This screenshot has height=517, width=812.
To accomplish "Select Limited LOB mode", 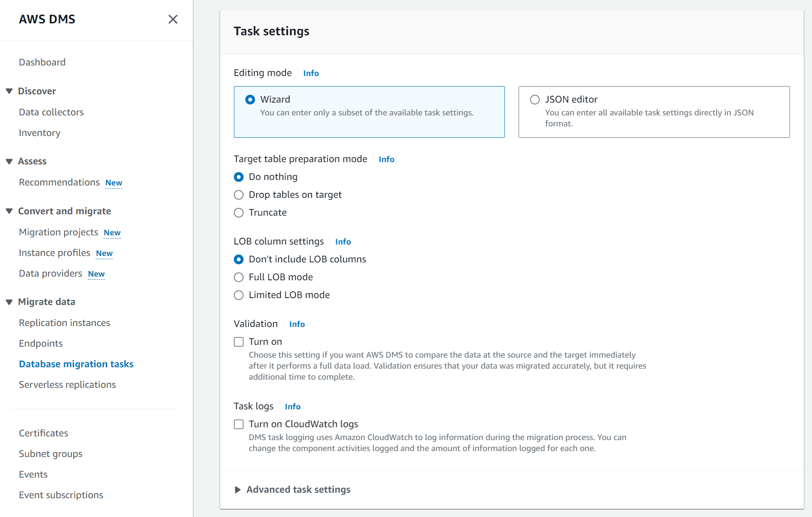I will point(238,295).
